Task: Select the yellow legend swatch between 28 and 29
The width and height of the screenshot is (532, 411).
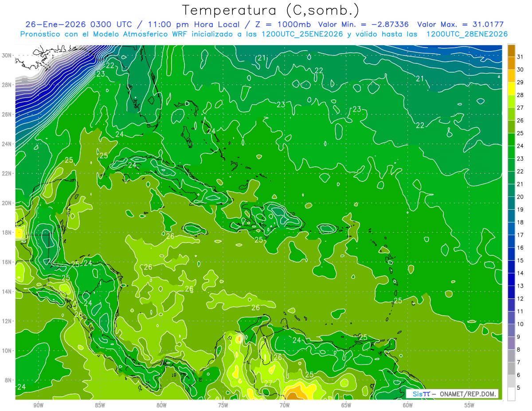Action: coord(511,89)
